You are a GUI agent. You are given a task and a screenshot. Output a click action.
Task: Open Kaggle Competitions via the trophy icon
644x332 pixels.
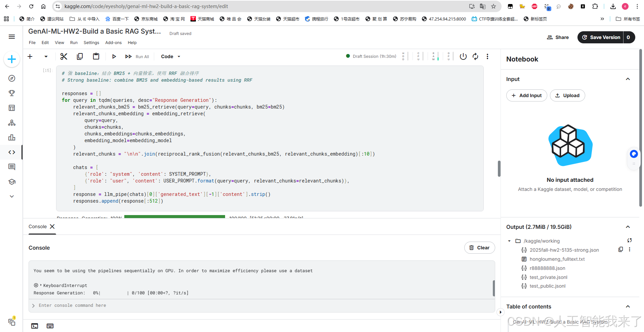11,93
